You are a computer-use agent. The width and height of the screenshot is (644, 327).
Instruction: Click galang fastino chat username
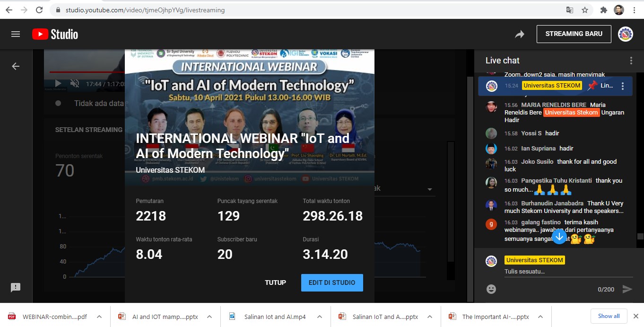(x=541, y=222)
